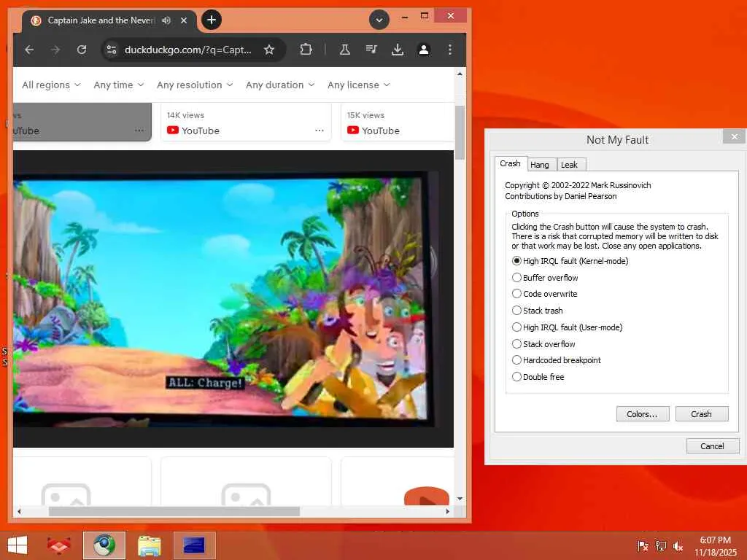Reload the DuckDuckGo page
This screenshot has height=560, width=747.
(x=82, y=50)
